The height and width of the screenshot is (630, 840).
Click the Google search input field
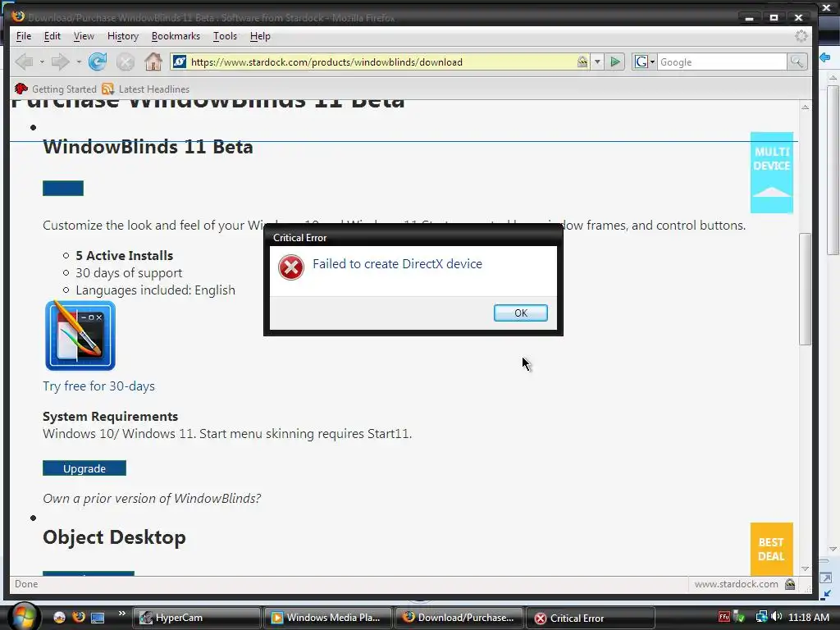722,62
